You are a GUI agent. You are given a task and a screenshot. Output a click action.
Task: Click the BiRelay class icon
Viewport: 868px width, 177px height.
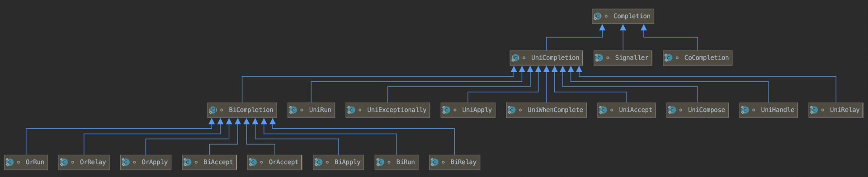click(434, 162)
